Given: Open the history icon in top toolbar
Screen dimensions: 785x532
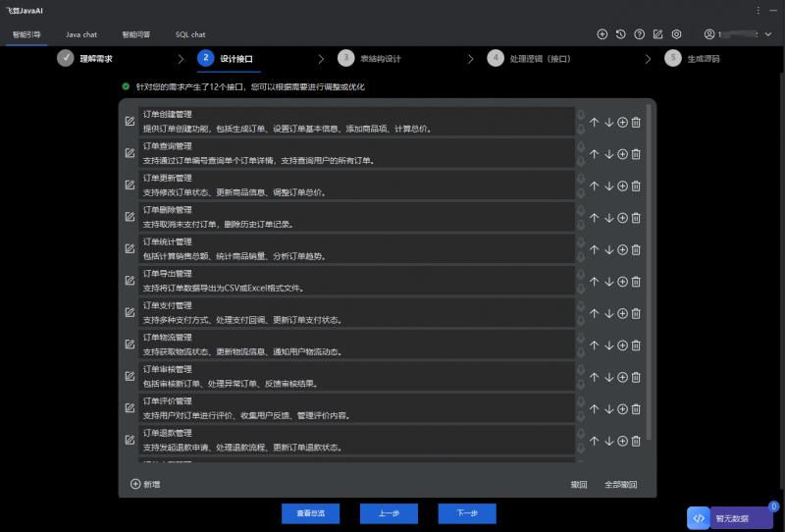Looking at the screenshot, I should (x=621, y=34).
